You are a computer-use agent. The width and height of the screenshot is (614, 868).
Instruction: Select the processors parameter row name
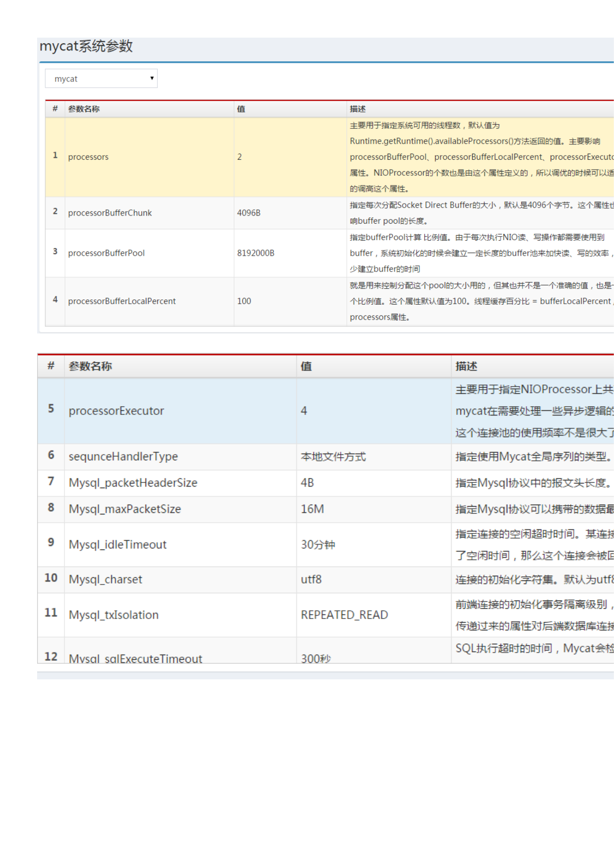[x=88, y=157]
